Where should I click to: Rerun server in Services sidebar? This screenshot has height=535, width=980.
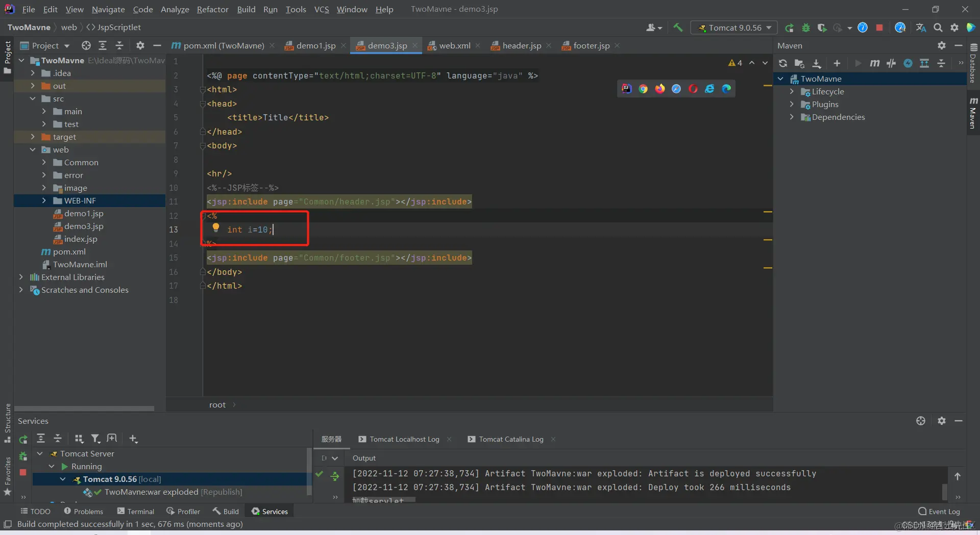23,439
